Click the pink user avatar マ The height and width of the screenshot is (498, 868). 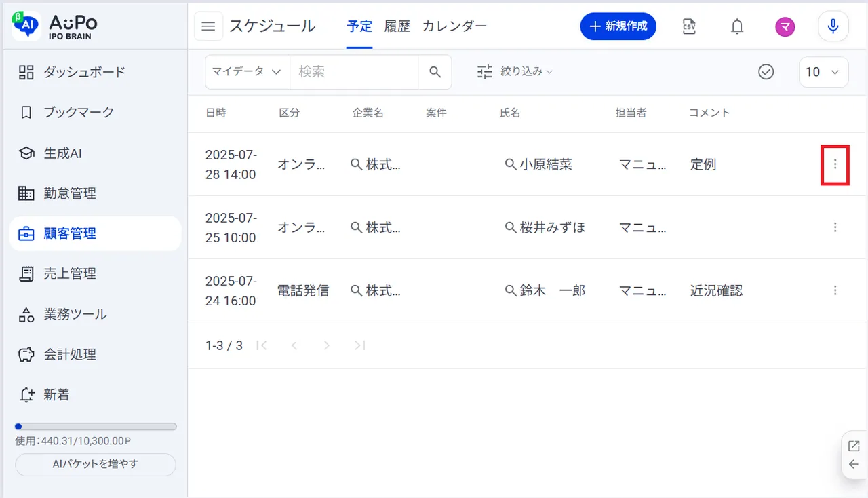pyautogui.click(x=785, y=26)
